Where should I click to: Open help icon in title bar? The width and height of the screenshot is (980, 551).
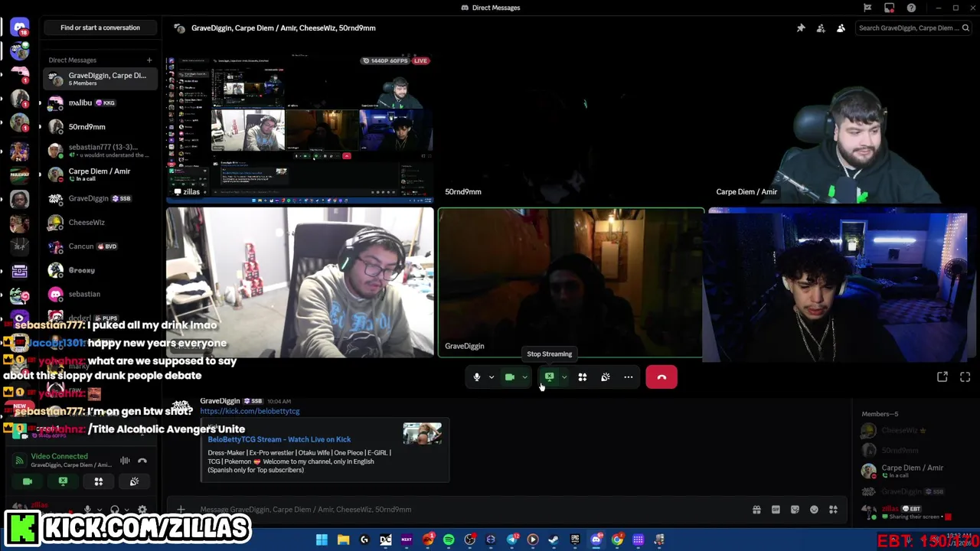911,8
